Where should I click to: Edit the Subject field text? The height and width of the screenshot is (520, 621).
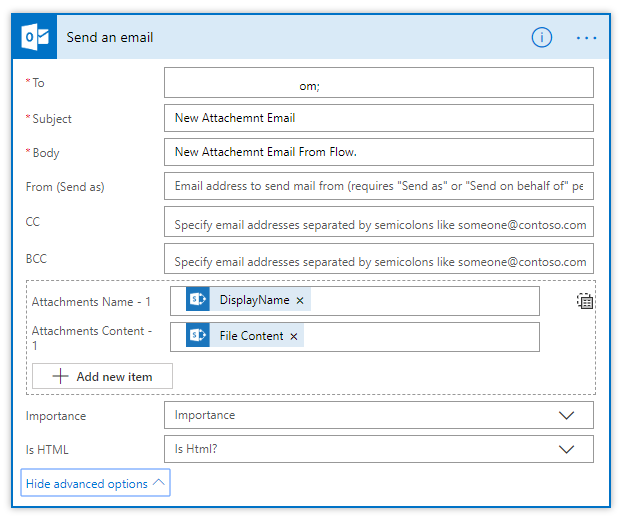point(379,118)
